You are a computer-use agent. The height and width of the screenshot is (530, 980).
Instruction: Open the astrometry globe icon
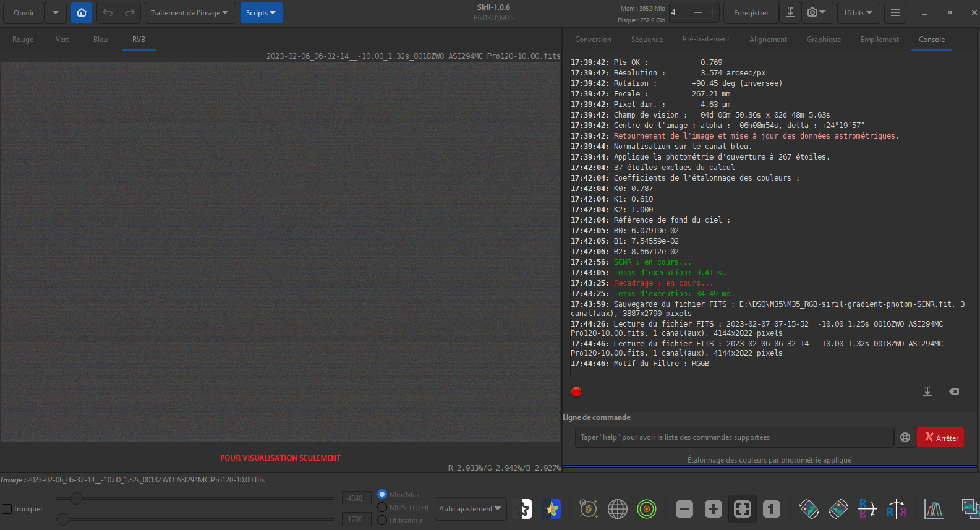[x=617, y=509]
